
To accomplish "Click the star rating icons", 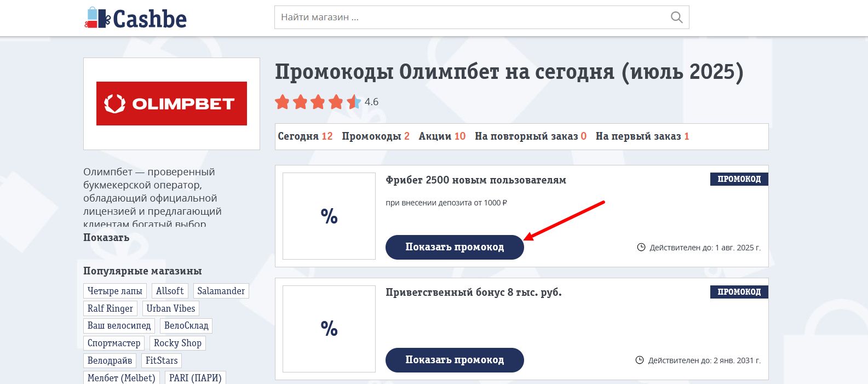I will tap(318, 102).
